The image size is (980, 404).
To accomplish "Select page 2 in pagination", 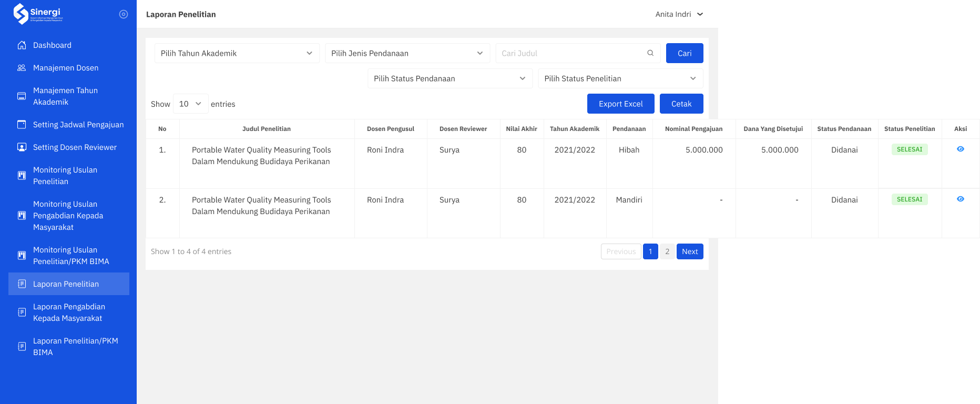I will click(667, 251).
